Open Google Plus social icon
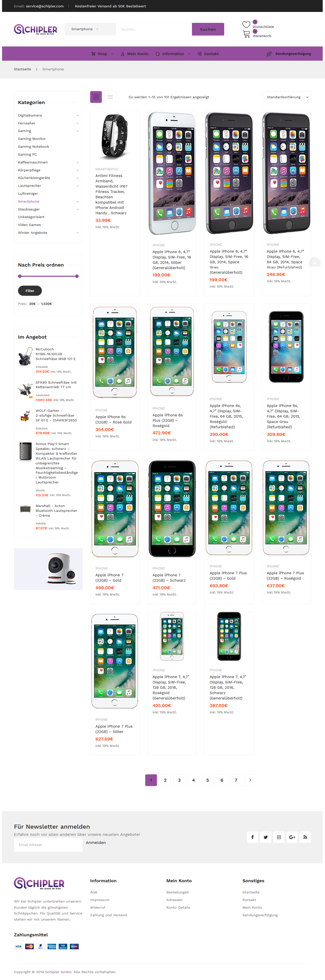This screenshot has height=980, width=325. pos(292,837)
